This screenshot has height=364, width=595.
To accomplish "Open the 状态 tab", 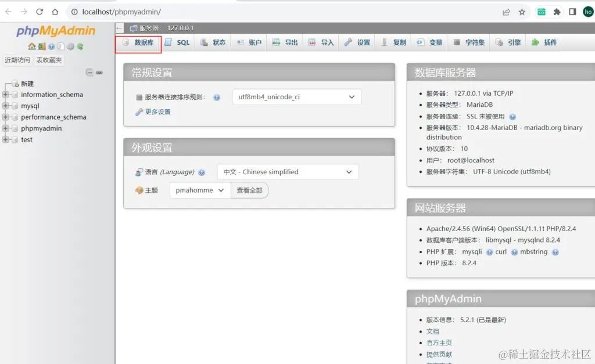I will pyautogui.click(x=213, y=42).
